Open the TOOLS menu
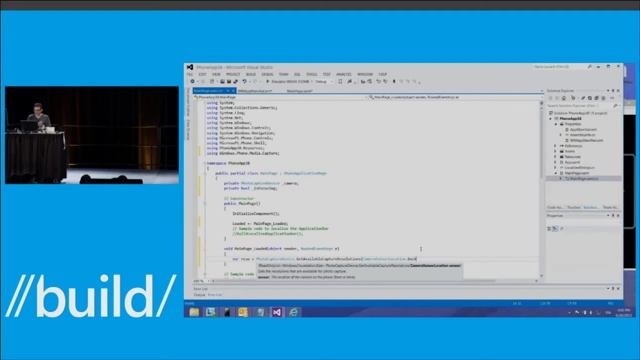This screenshot has width=640, height=360. point(312,74)
